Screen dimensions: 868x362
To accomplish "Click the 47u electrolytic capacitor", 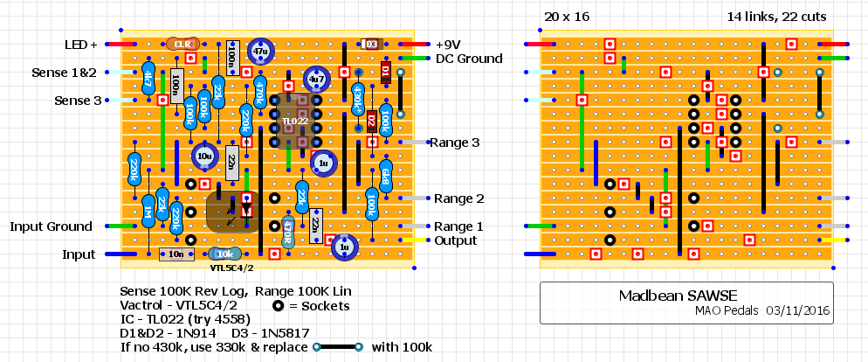I will [x=260, y=52].
